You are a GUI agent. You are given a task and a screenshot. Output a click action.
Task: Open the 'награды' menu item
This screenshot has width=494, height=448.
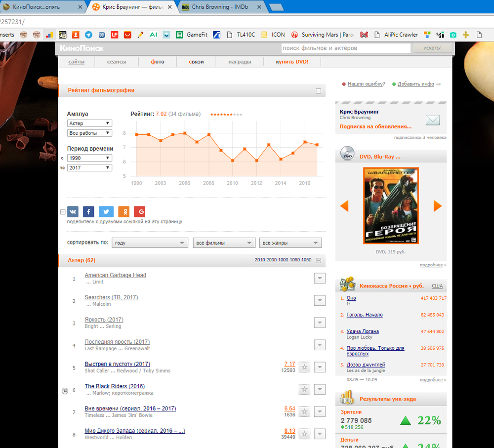240,62
